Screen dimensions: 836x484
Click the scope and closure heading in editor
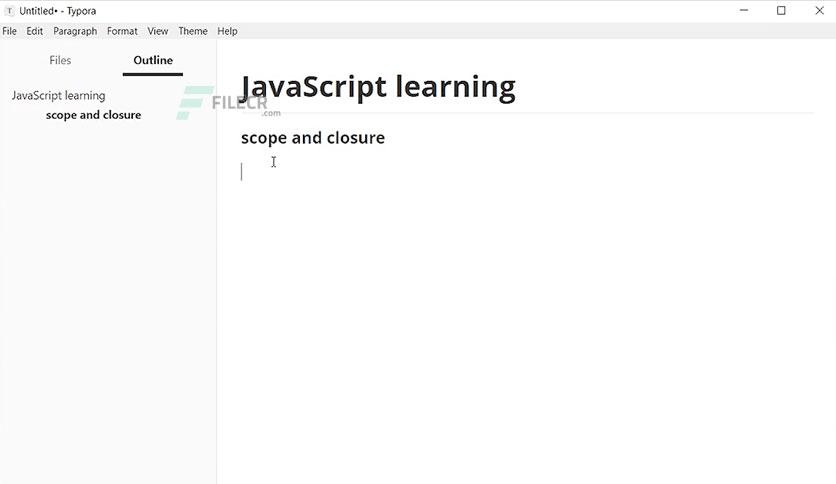[x=313, y=138]
